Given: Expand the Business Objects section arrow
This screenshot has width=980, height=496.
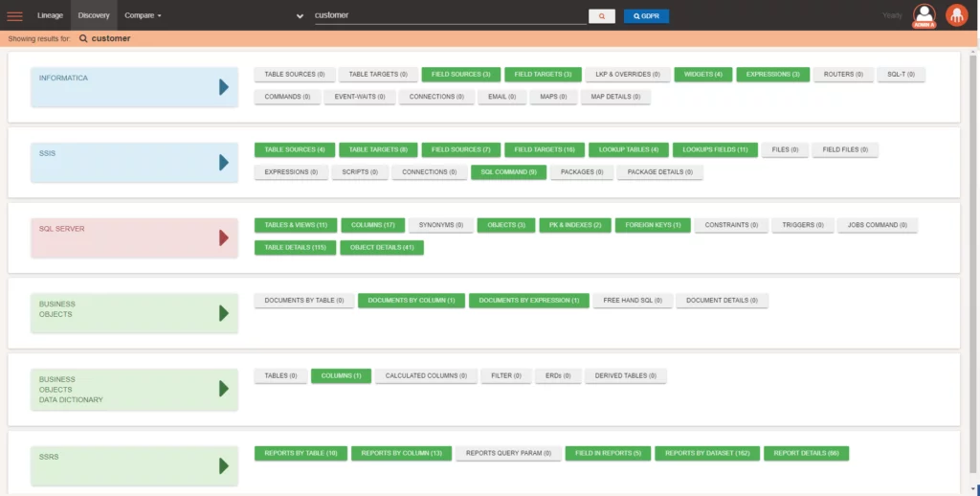Looking at the screenshot, I should pos(224,313).
